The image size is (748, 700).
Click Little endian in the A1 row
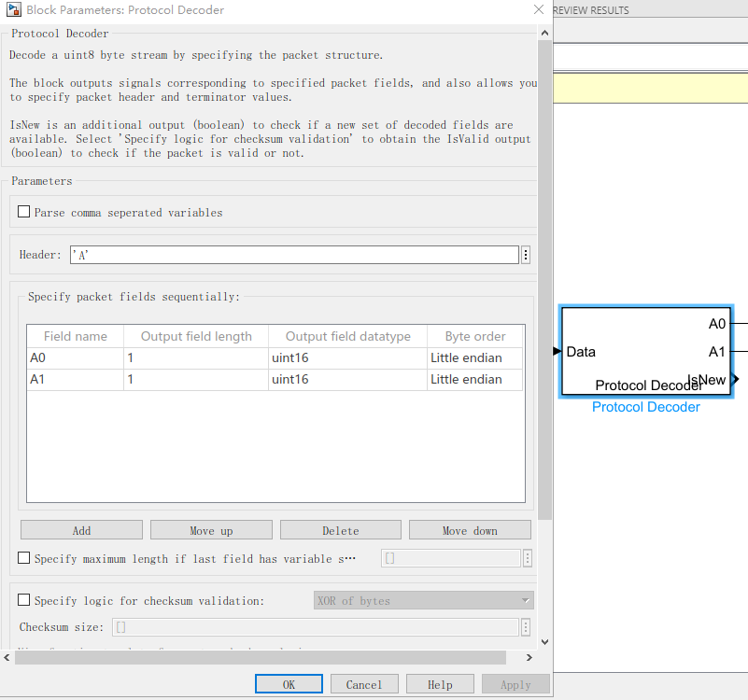[x=475, y=380]
